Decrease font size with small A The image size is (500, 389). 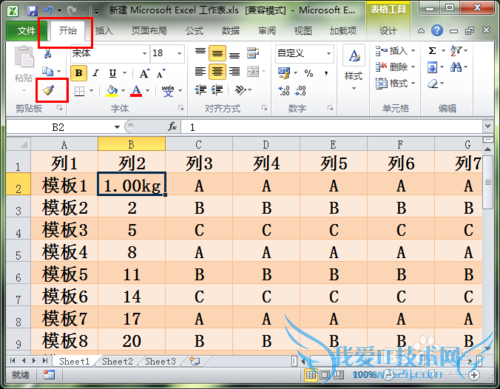161,73
